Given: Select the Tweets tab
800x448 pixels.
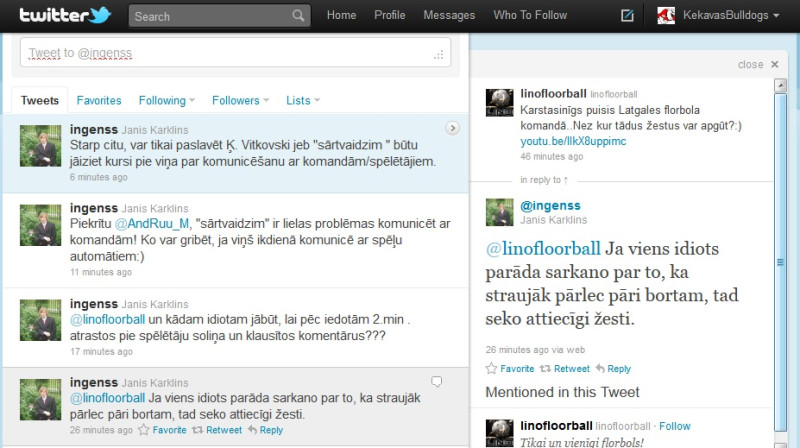Looking at the screenshot, I should point(40,101).
